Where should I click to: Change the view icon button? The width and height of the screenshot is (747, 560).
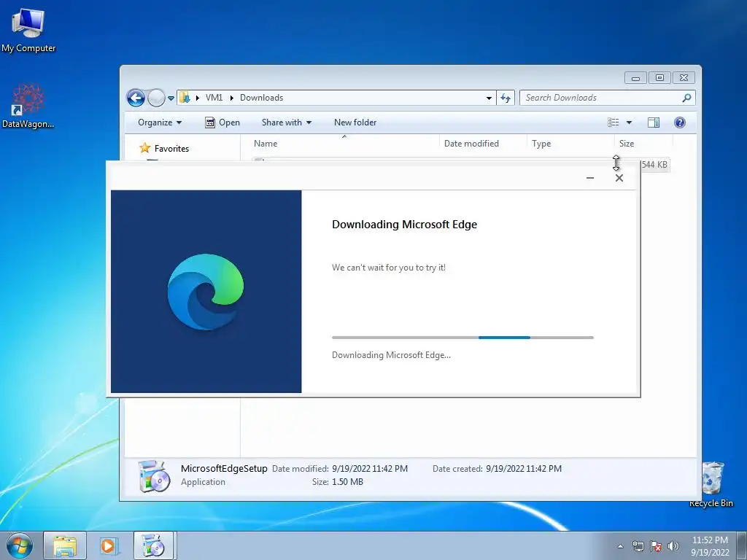[613, 122]
